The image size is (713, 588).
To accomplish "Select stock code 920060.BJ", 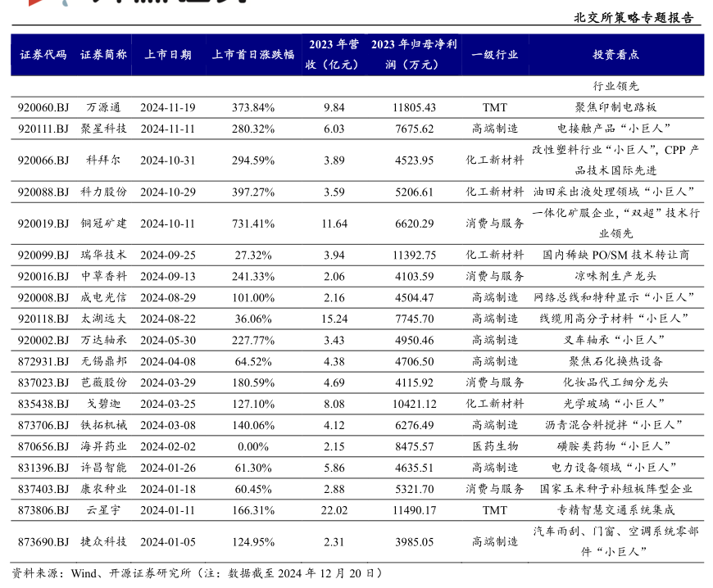I will click(x=43, y=108).
